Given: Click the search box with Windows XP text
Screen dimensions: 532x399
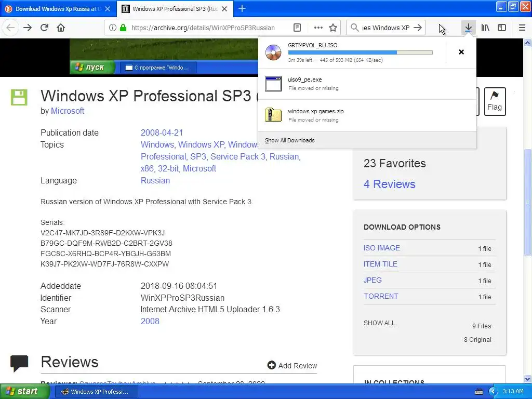Looking at the screenshot, I should click(x=386, y=28).
